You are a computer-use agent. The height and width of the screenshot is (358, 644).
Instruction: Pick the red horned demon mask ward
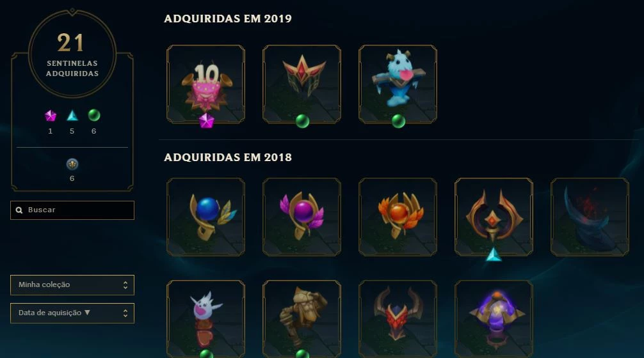coord(398,318)
